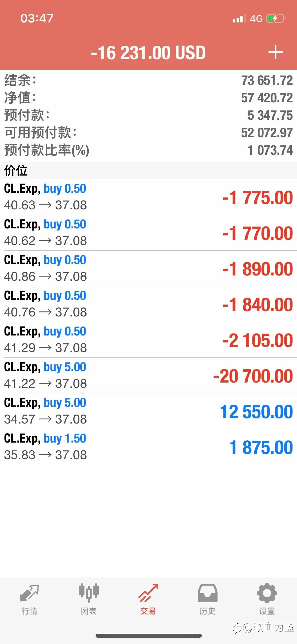Viewport: 297px width, 644px height.
Task: Tap the 预付款比率 margin level row
Action: [148, 150]
